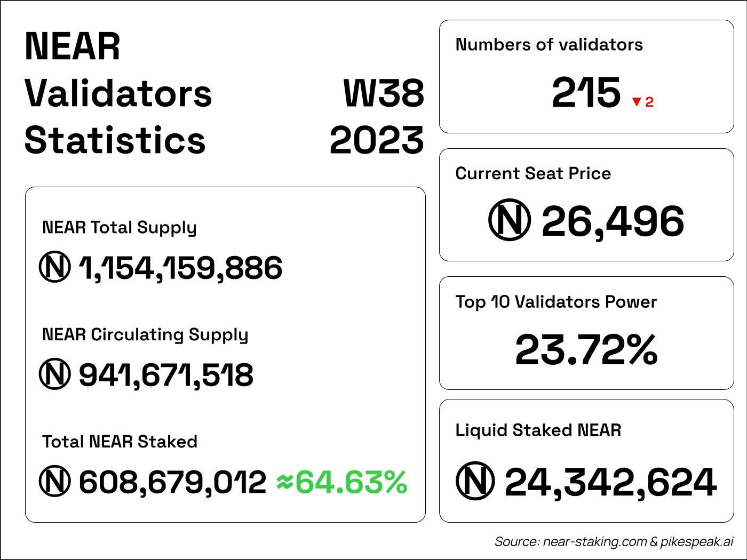Click the NEAR symbol beside Circulating Supply value

54,374
